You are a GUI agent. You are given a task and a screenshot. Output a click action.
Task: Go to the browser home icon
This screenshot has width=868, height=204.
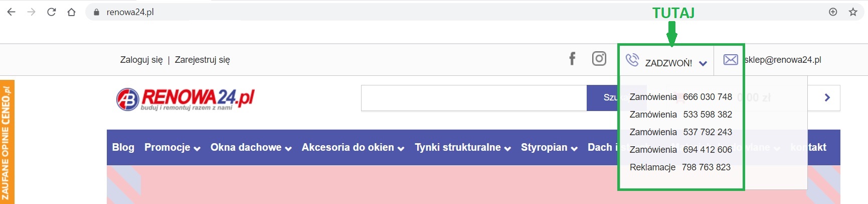[x=71, y=12]
